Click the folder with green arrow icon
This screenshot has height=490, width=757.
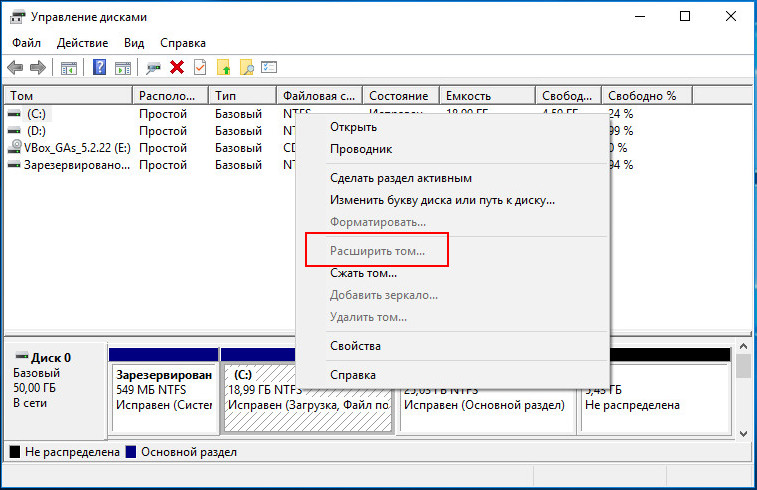click(x=224, y=67)
